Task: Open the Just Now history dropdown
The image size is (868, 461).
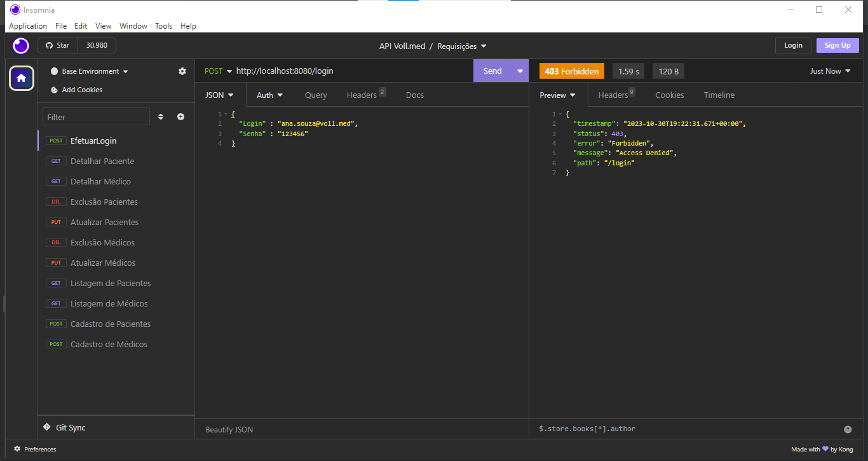Action: coord(830,71)
